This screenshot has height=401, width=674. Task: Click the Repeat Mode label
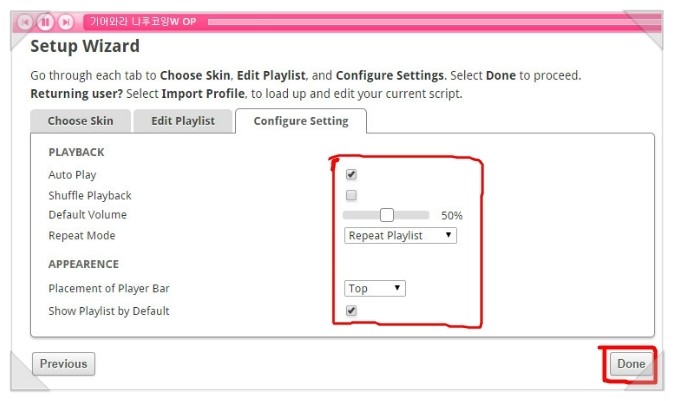coord(82,236)
